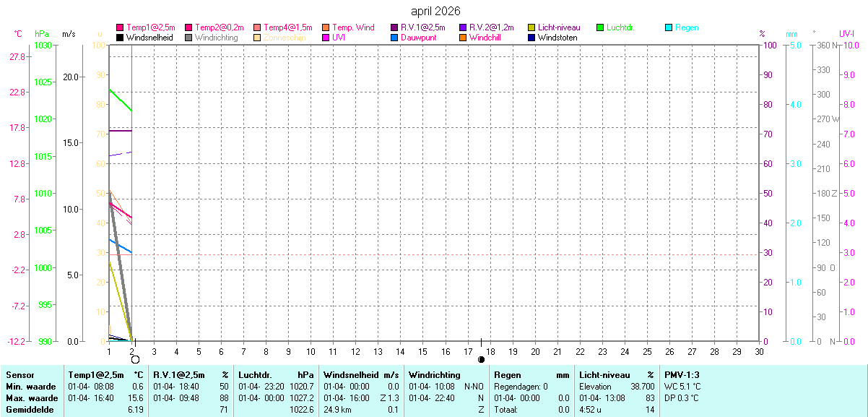
Task: Click the R.V.2@1,2m legend label
Action: (487, 27)
